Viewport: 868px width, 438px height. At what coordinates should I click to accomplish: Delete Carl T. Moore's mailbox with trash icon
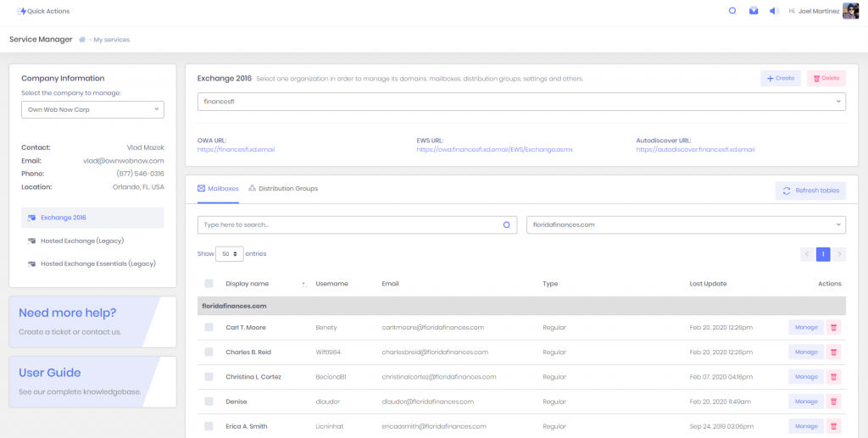point(833,327)
